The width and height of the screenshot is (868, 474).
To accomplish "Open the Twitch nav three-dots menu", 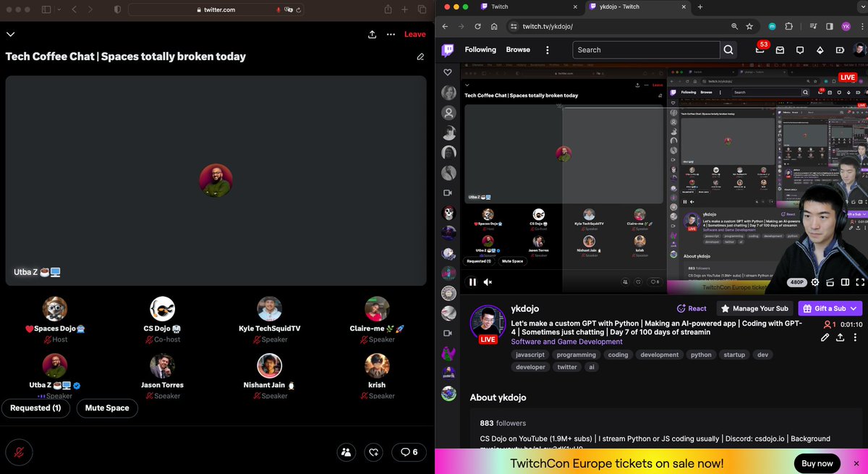I will point(548,50).
